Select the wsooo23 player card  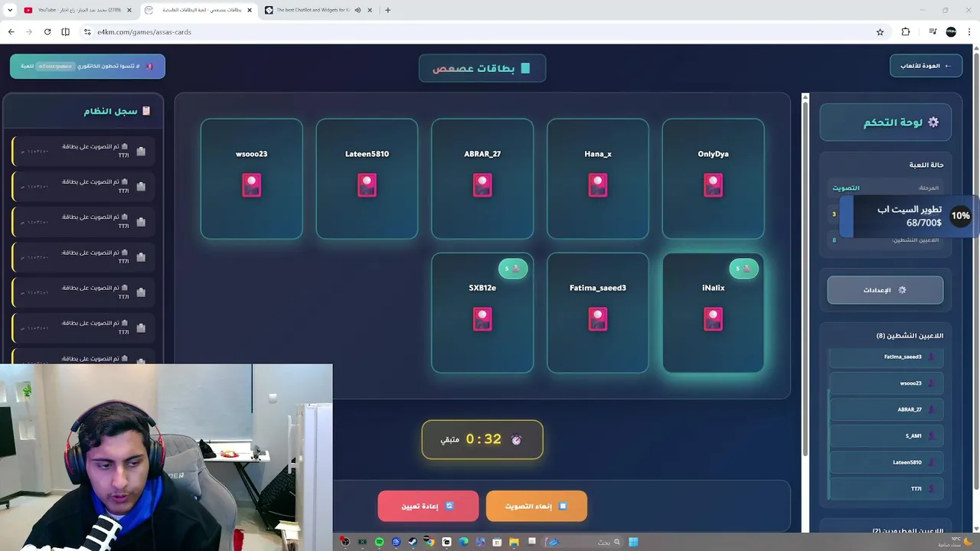point(252,178)
